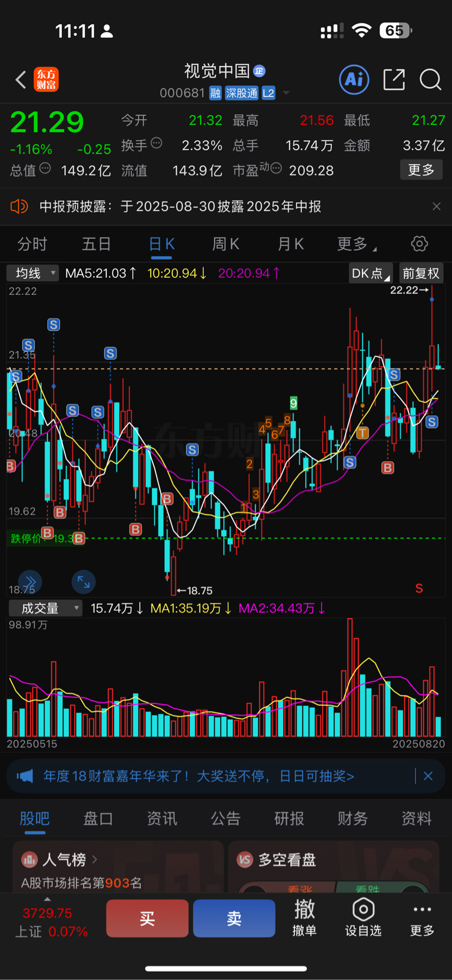Open search with the magnifier icon
This screenshot has width=452, height=980.
point(430,79)
